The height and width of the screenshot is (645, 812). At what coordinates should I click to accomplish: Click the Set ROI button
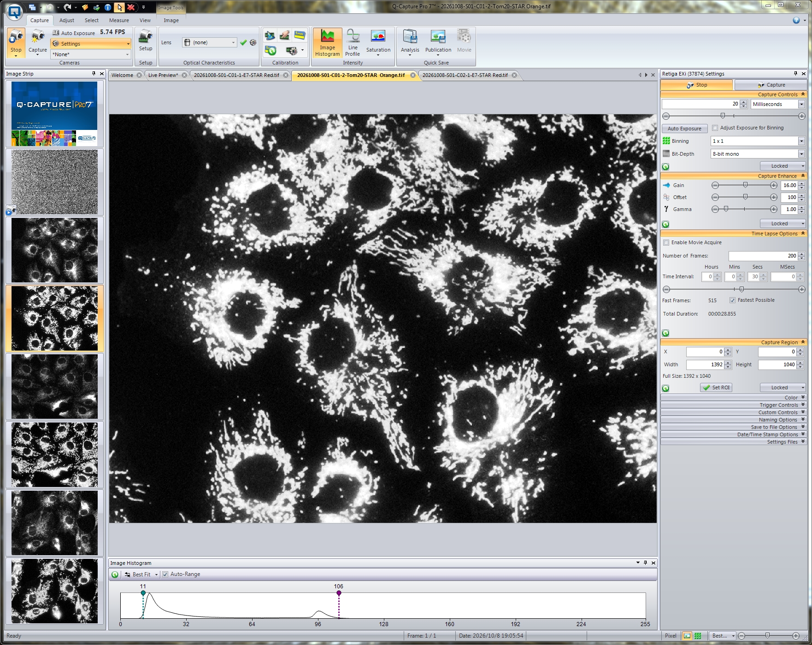pos(716,387)
